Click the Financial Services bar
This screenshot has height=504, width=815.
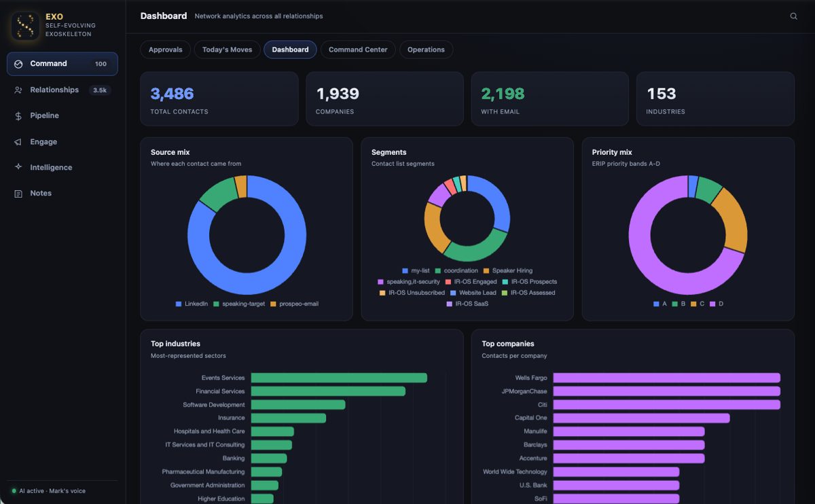click(328, 391)
